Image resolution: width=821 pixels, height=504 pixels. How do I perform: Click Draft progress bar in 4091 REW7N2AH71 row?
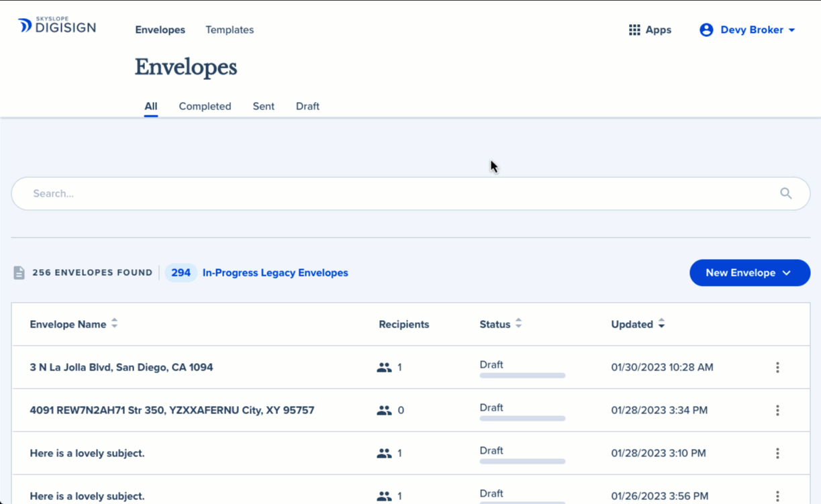(522, 419)
